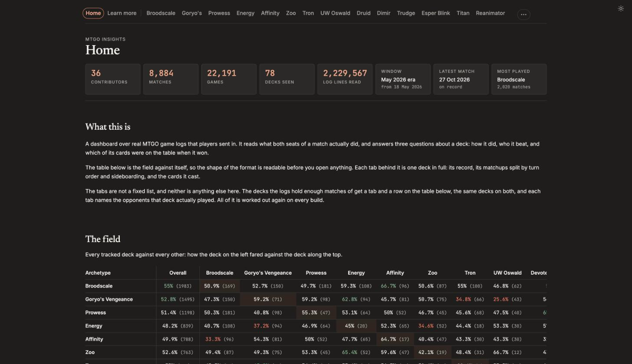Click the 66.7% (96) cell

point(395,286)
